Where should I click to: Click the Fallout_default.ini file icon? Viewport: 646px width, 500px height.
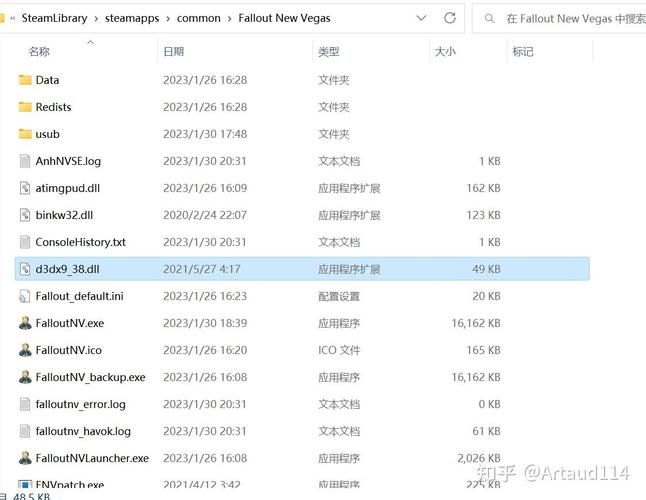coord(26,296)
